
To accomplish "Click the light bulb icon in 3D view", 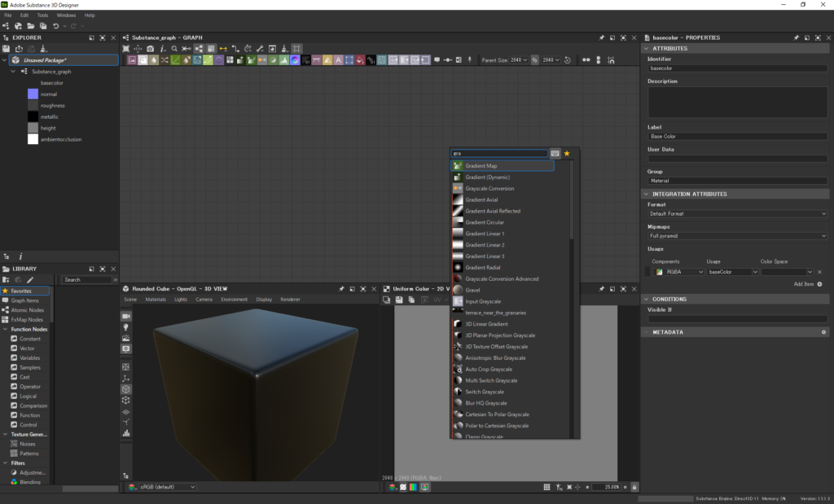I will click(126, 327).
